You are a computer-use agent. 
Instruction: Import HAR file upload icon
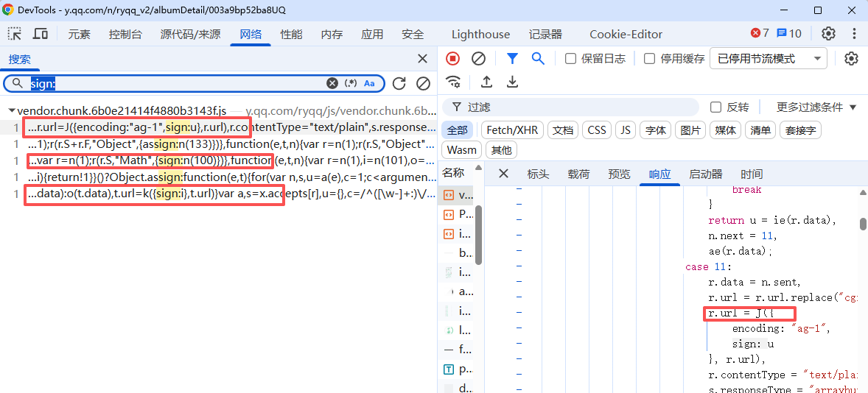[x=486, y=82]
